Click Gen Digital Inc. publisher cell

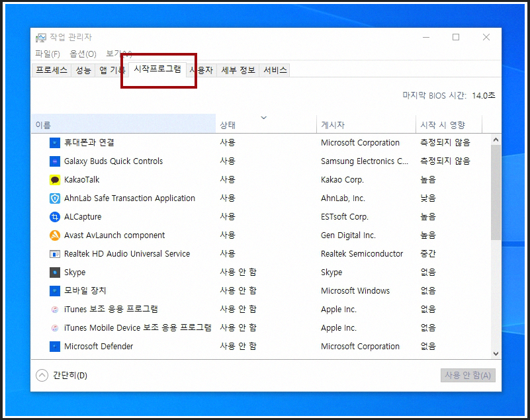tap(348, 235)
